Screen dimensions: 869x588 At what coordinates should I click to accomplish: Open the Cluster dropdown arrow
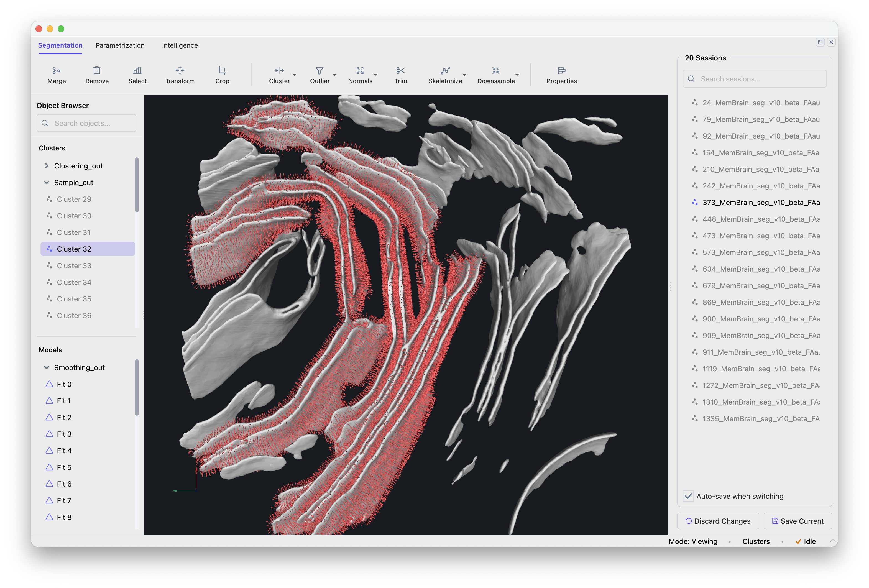294,75
